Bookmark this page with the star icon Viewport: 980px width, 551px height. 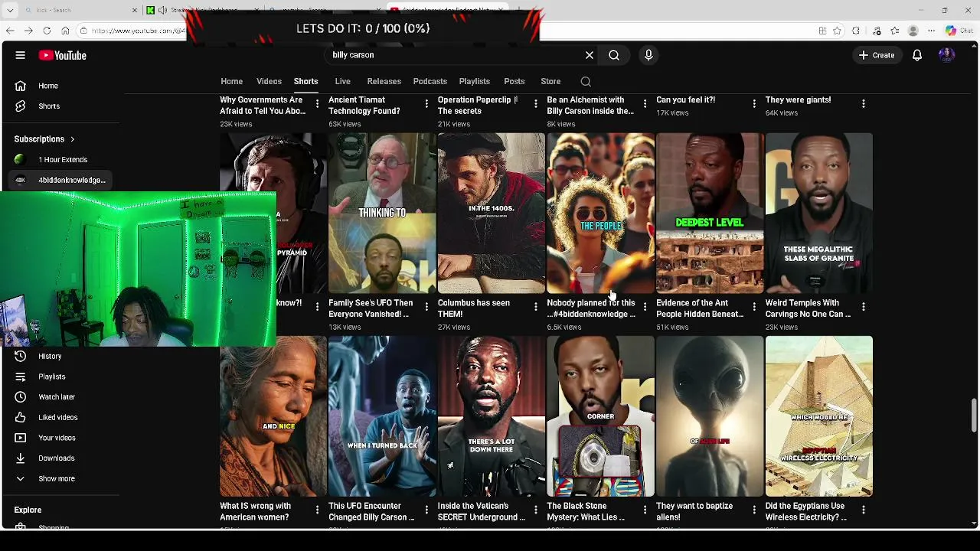click(838, 31)
